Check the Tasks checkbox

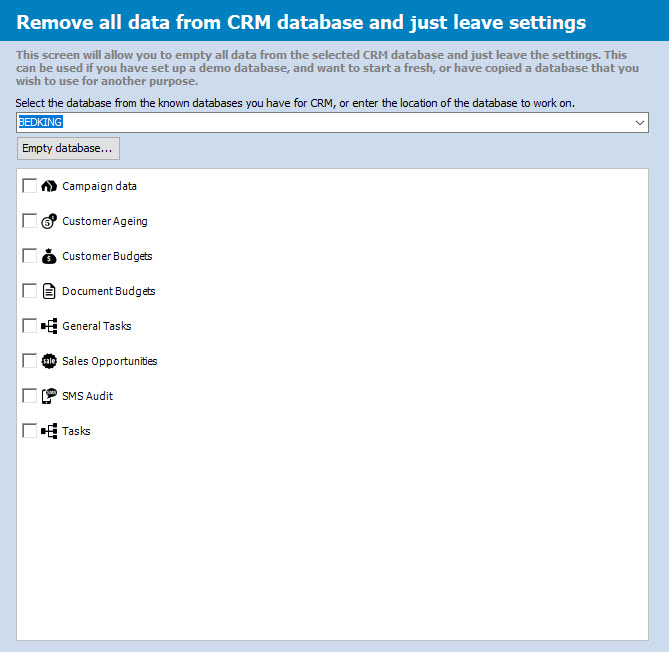pyautogui.click(x=30, y=431)
